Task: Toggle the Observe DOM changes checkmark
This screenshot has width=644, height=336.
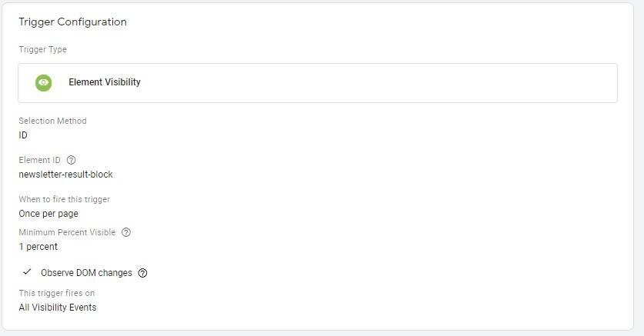Action: 27,272
